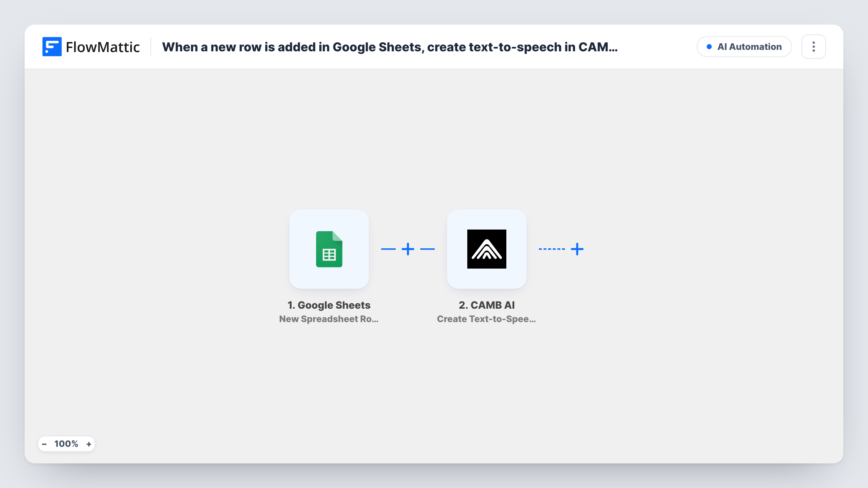Click the 100% zoom level value
Image resolution: width=868 pixels, height=488 pixels.
tap(67, 444)
